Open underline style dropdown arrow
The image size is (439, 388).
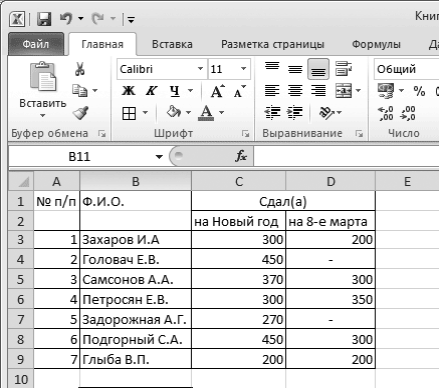pos(190,91)
